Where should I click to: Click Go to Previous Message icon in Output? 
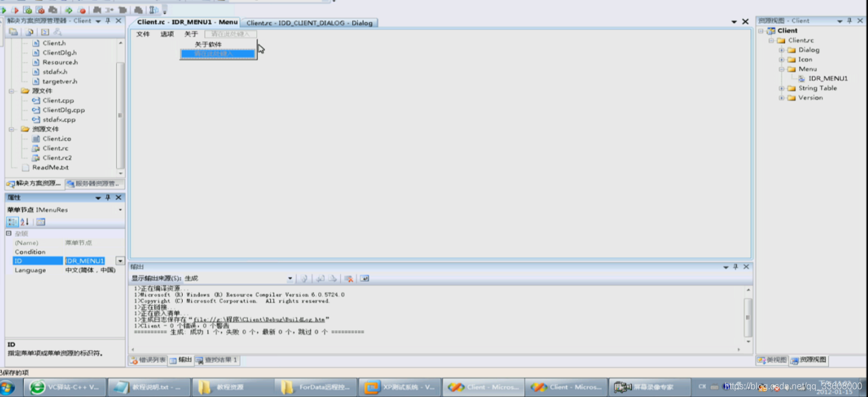tap(320, 278)
